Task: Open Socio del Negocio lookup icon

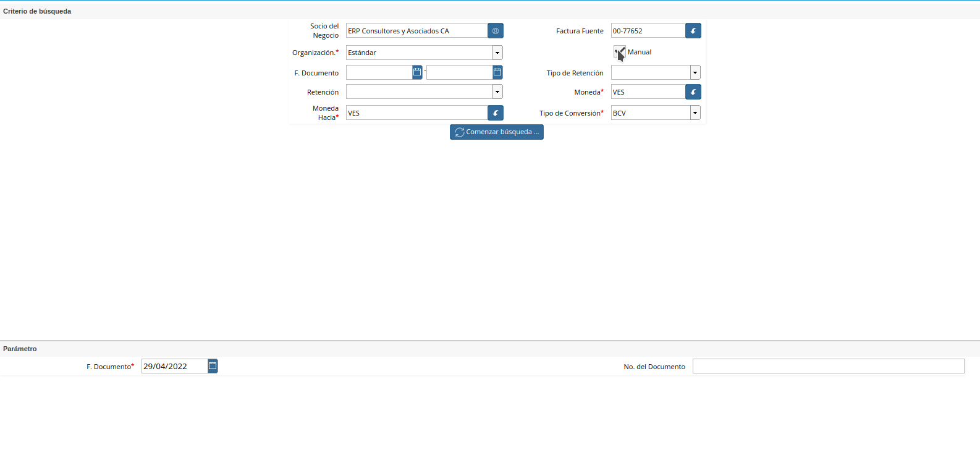Action: (496, 31)
